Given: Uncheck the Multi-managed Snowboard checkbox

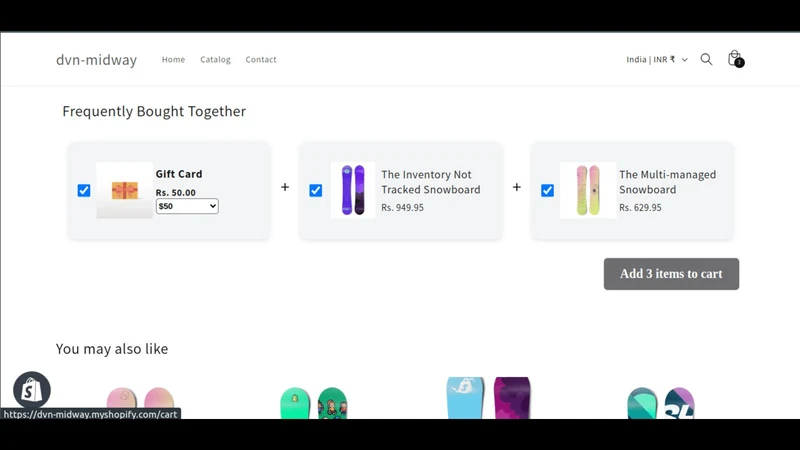Looking at the screenshot, I should (547, 190).
